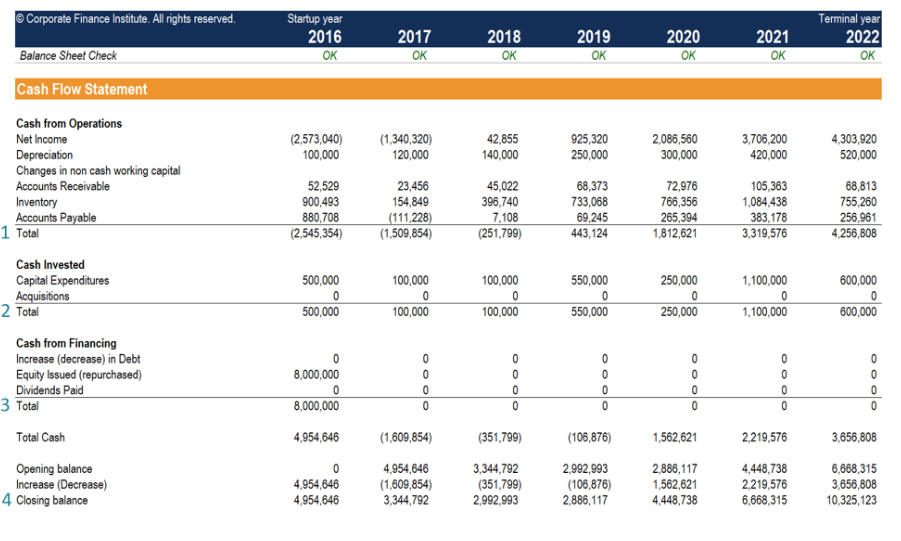
Task: Click the Cash from Operations heading
Action: coord(69,124)
